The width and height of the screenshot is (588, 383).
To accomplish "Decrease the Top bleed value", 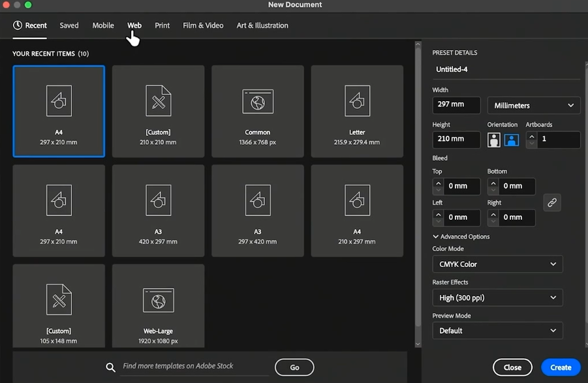I will coord(438,190).
